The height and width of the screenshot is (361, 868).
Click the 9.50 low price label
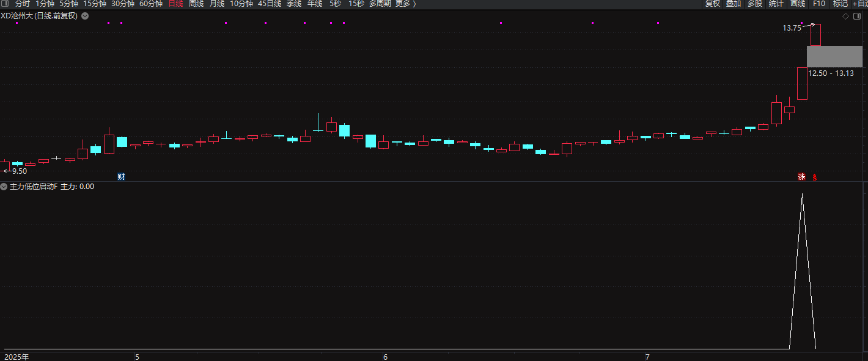pyautogui.click(x=20, y=171)
